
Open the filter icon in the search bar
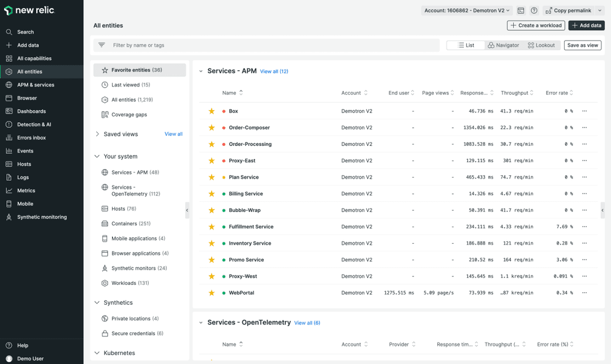pos(101,45)
